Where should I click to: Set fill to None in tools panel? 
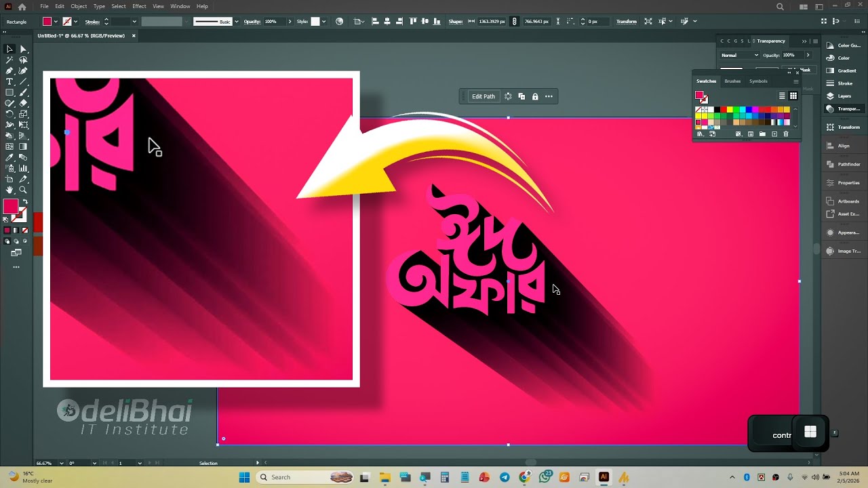click(24, 230)
